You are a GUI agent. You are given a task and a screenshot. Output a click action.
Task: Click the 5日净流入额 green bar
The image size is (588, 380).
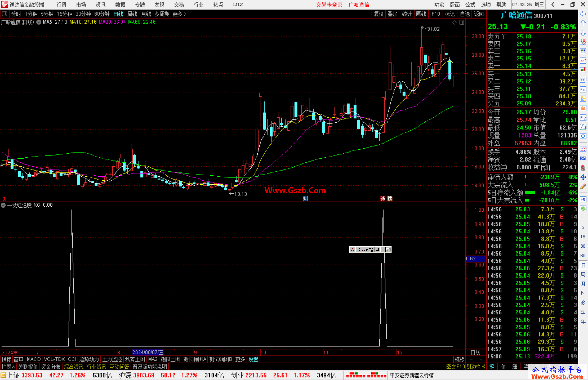[530, 193]
